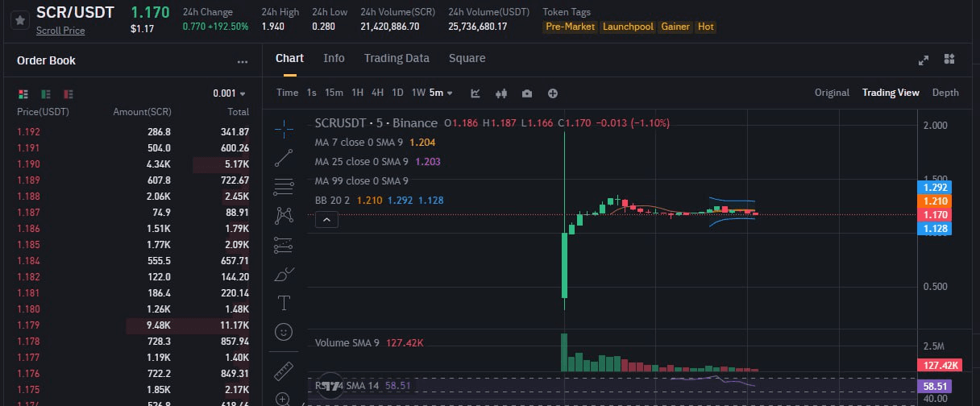Click the 1.210 orange price axis label
This screenshot has height=406, width=980.
click(936, 201)
